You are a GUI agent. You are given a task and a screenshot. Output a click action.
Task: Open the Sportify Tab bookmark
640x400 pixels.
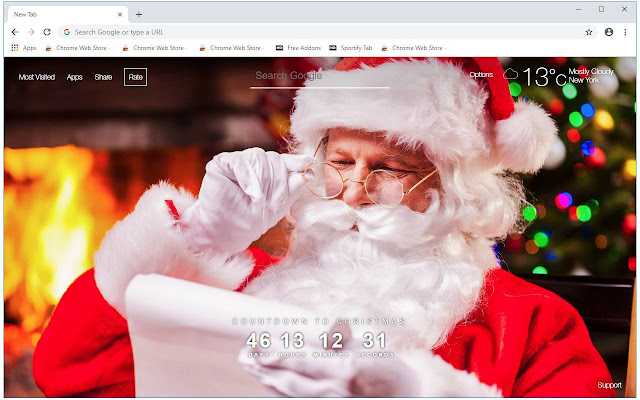point(351,48)
